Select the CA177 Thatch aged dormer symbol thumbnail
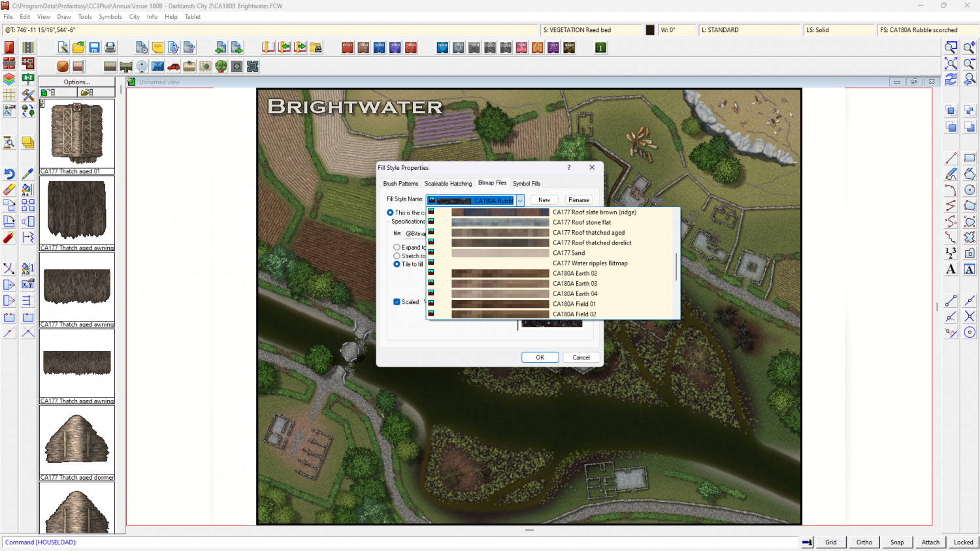This screenshot has height=551, width=980. tap(77, 443)
